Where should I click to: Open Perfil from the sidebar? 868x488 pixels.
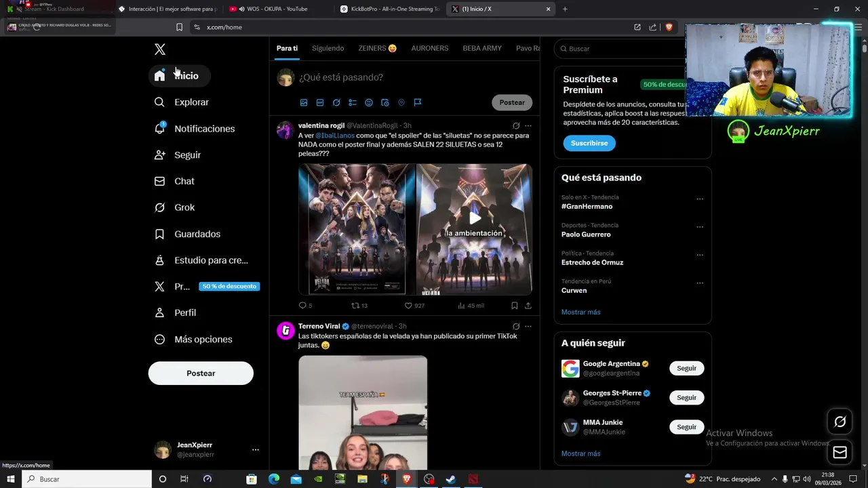tap(176, 313)
